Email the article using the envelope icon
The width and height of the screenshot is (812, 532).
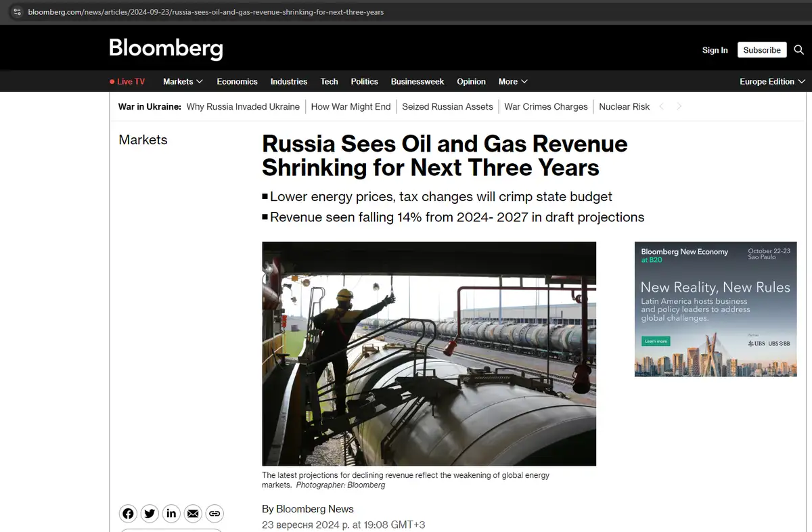[193, 514]
